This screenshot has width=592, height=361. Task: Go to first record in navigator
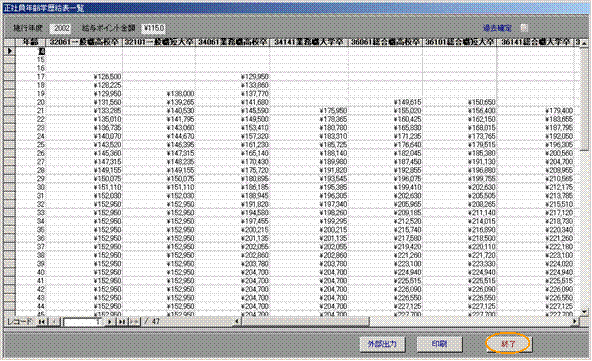pyautogui.click(x=42, y=322)
